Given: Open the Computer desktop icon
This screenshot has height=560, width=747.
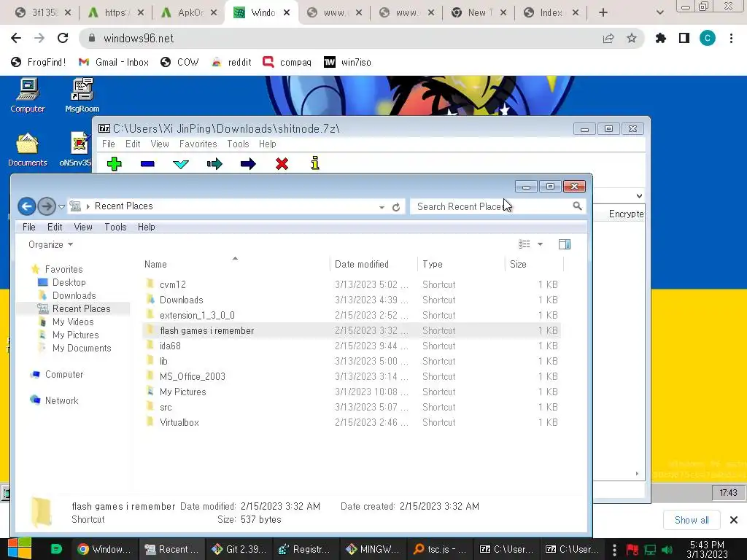Looking at the screenshot, I should [28, 96].
